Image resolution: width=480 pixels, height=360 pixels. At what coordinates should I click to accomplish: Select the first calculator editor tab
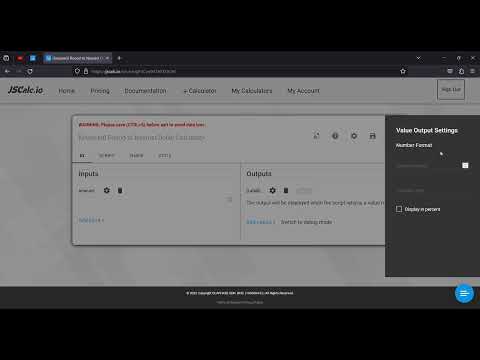pyautogui.click(x=82, y=156)
